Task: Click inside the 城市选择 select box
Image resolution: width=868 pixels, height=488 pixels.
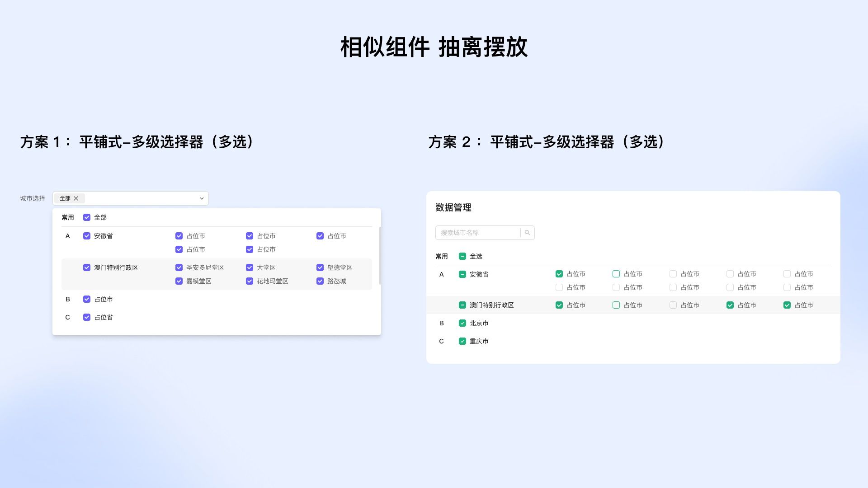Action: click(131, 198)
